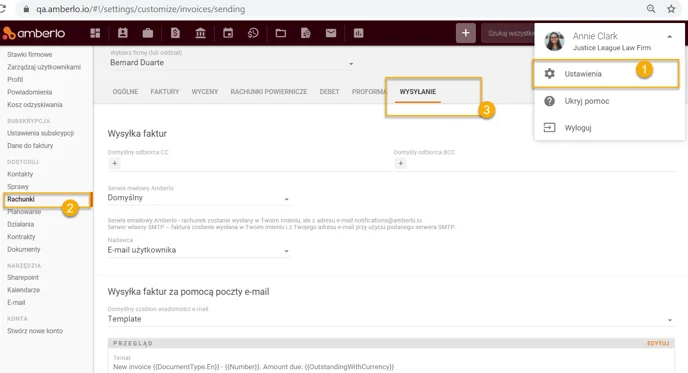Add a default CC recipient with plus
The width and height of the screenshot is (688, 373).
(x=115, y=163)
